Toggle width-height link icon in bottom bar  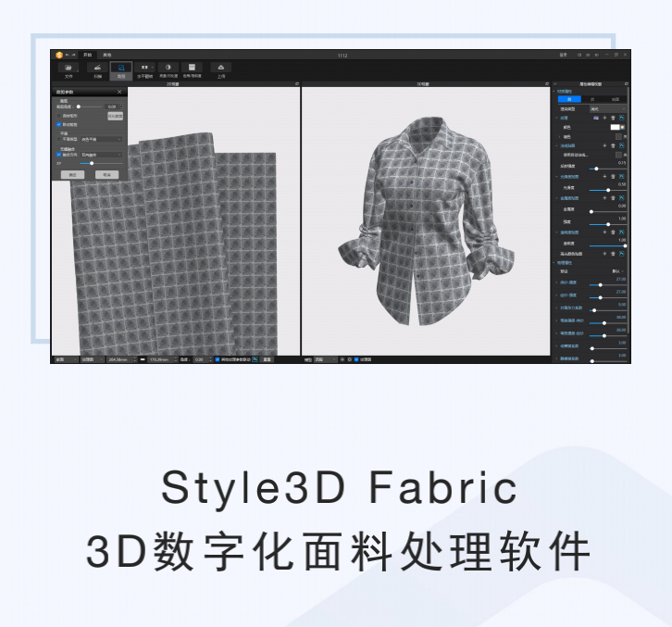tap(143, 359)
